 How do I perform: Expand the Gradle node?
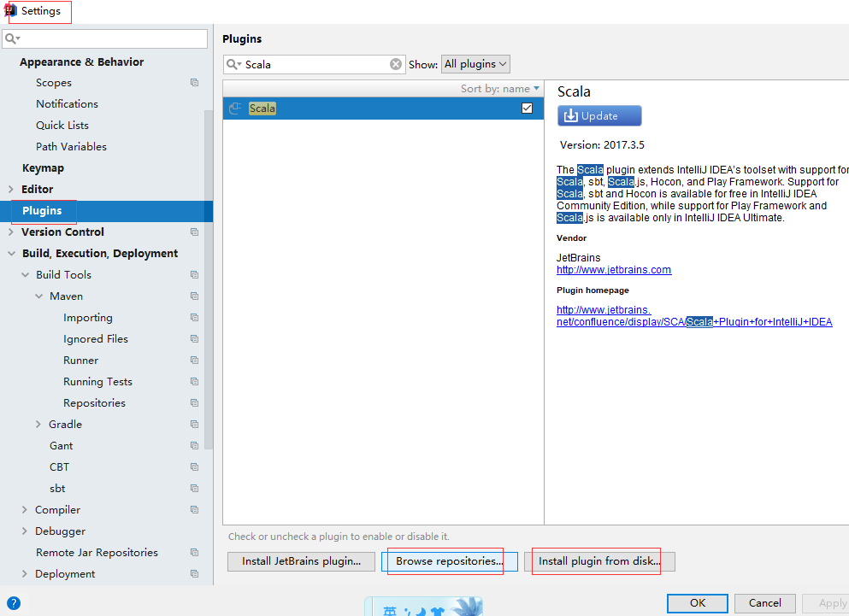click(38, 425)
